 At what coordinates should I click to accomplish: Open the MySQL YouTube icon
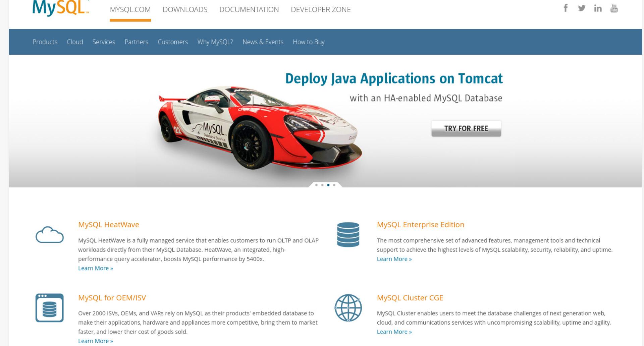tap(614, 8)
